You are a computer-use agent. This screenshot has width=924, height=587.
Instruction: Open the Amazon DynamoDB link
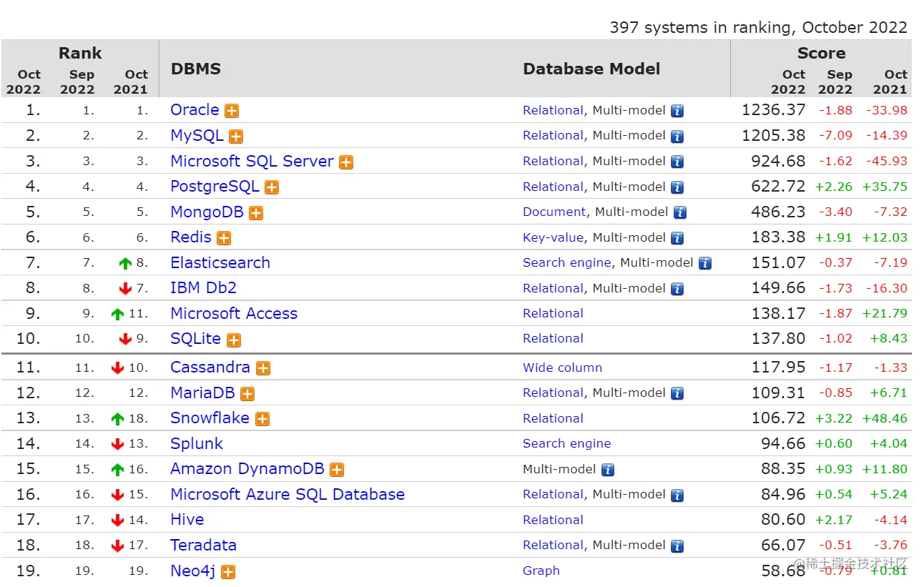pos(247,468)
